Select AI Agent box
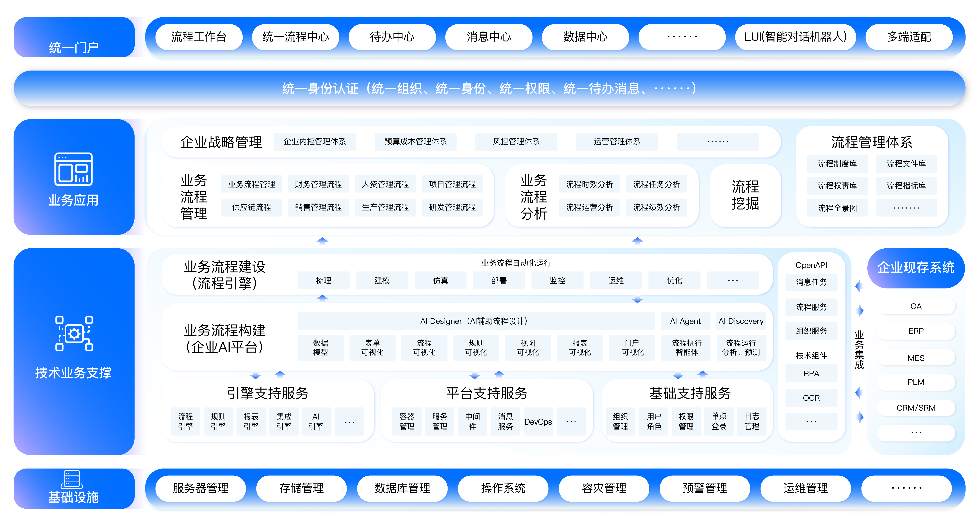This screenshot has height=521, width=980. click(x=686, y=321)
